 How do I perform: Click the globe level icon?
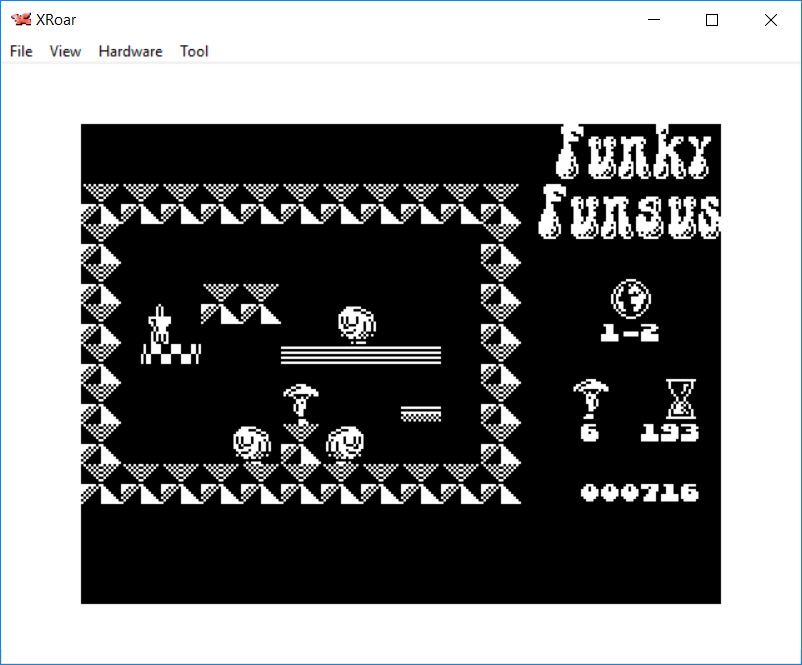[630, 298]
